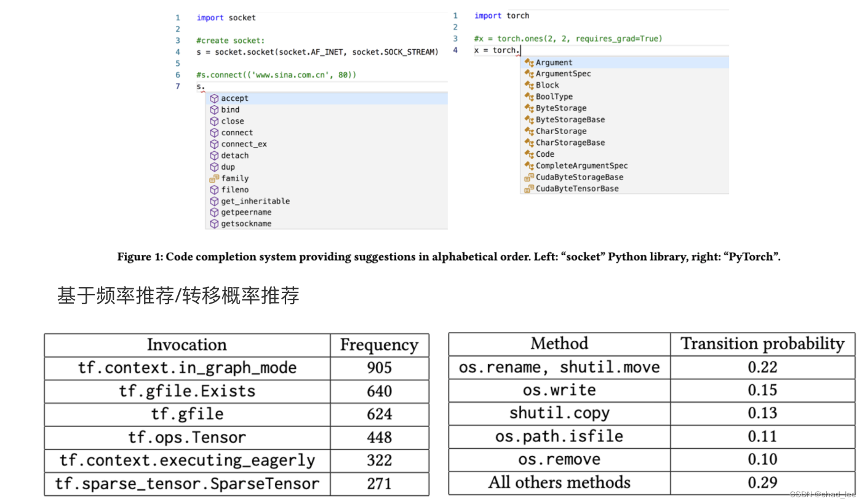Image resolution: width=865 pixels, height=504 pixels.
Task: Click the probability value 0.15
Action: click(x=763, y=390)
